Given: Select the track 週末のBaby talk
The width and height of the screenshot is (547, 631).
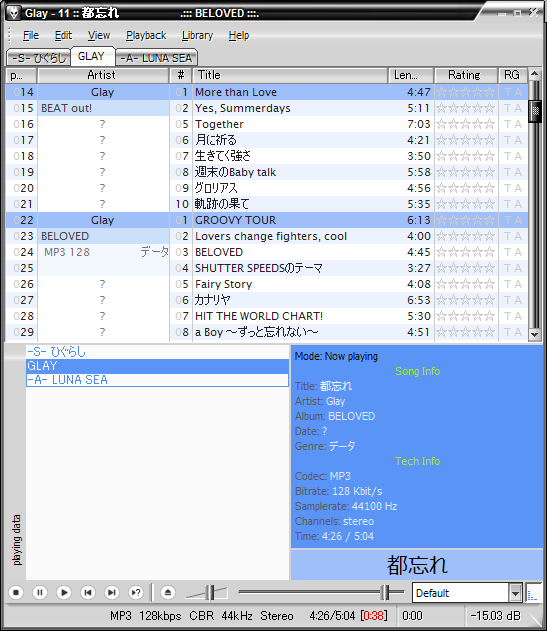Looking at the screenshot, I should coord(235,172).
